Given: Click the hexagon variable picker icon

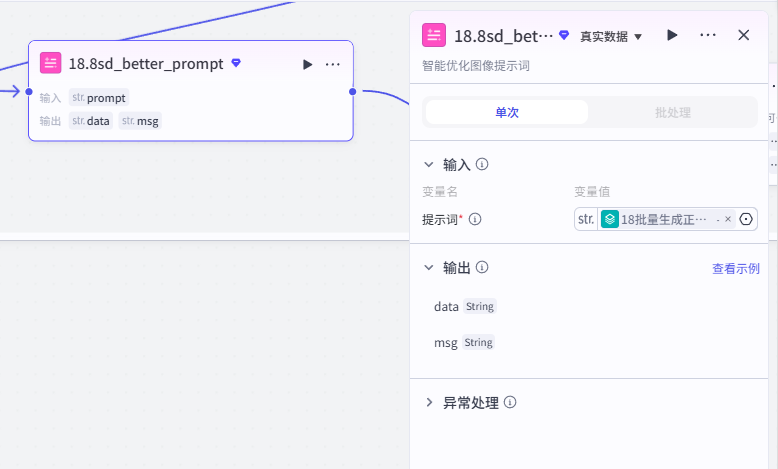Looking at the screenshot, I should tap(746, 219).
